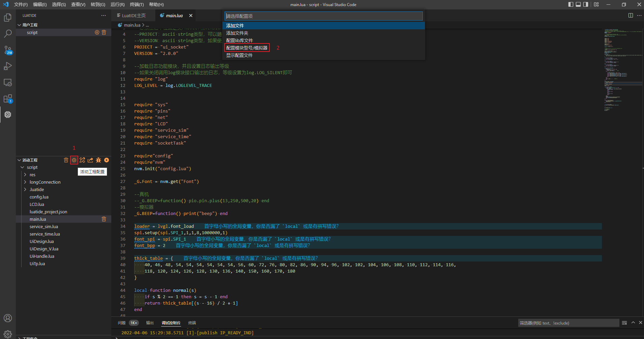Open Source Control view with 218 badge
644x339 pixels.
coord(7,50)
